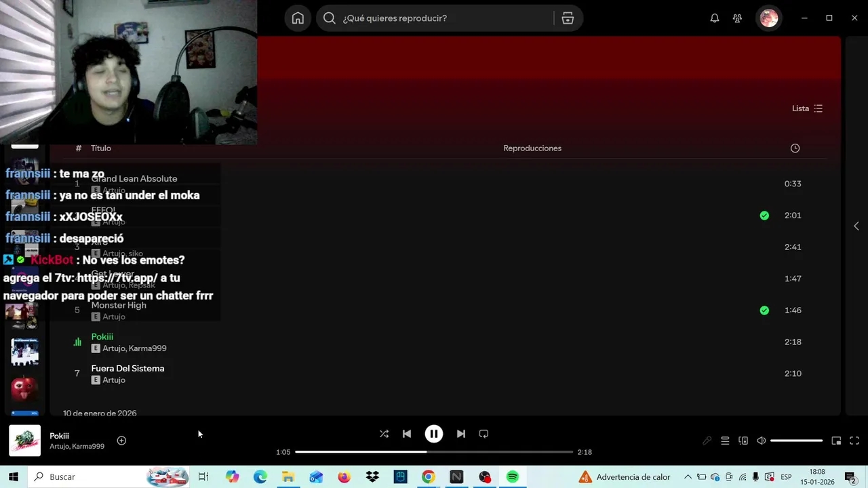The image size is (868, 488).
Task: Seek in the song progress bar
Action: (434, 452)
